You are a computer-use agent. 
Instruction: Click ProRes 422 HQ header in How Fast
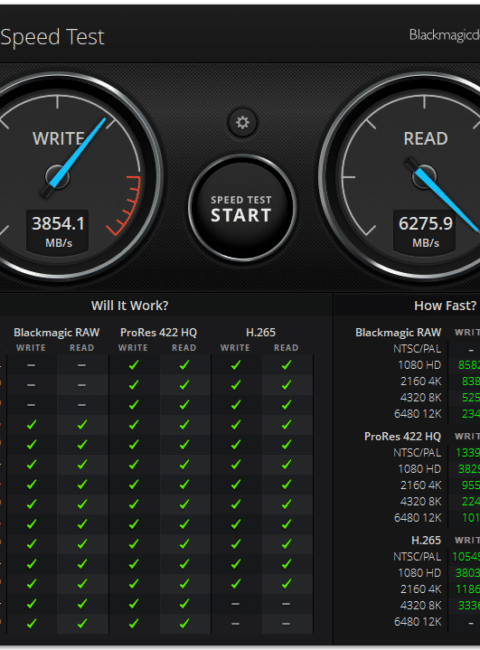point(402,437)
